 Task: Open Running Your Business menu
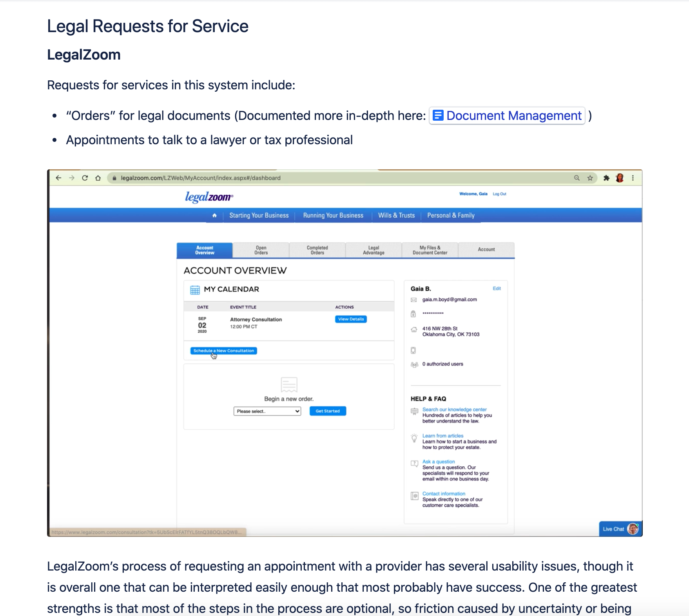pos(333,215)
